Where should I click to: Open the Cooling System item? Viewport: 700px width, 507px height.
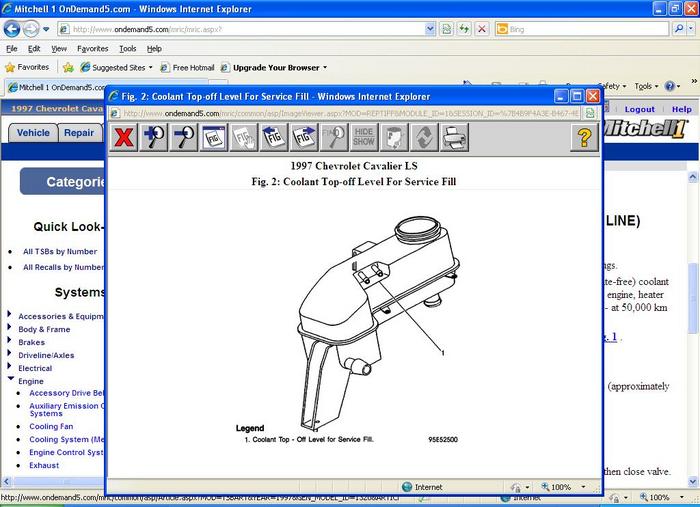point(67,440)
